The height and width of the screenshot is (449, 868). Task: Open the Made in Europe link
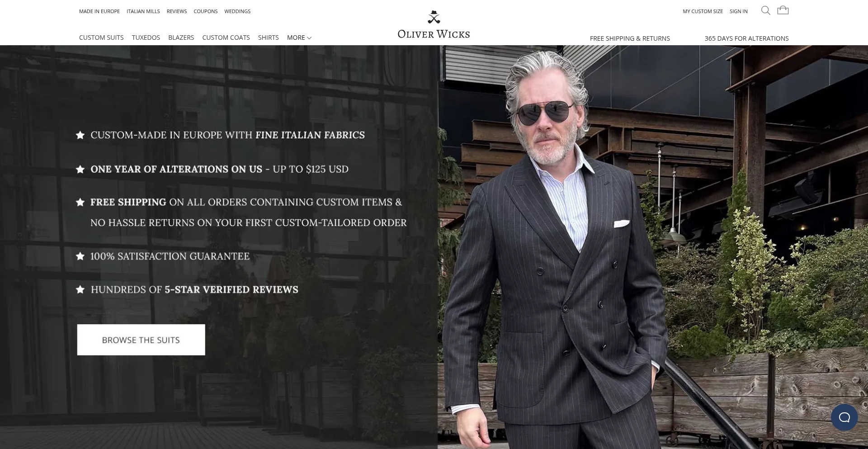click(x=99, y=11)
